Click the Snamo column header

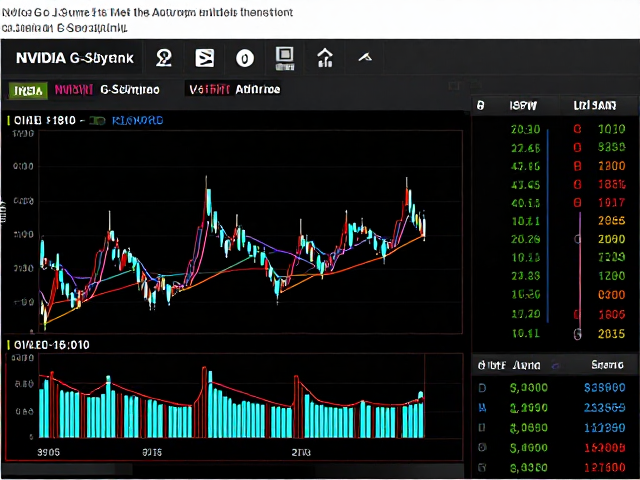click(607, 365)
